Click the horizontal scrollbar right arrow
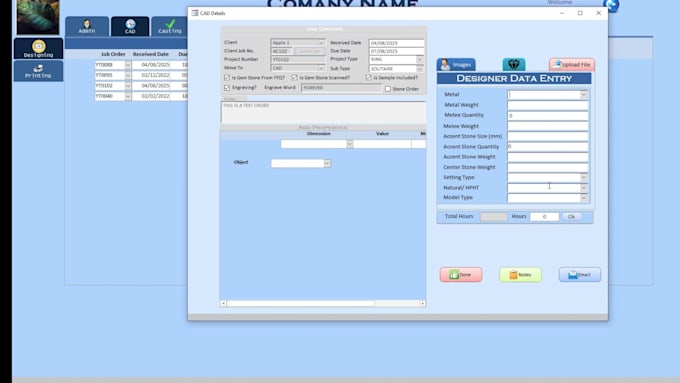 pos(423,304)
